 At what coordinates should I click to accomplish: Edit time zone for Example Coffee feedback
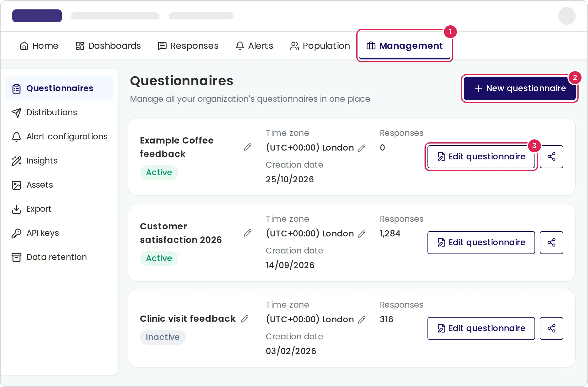point(362,148)
